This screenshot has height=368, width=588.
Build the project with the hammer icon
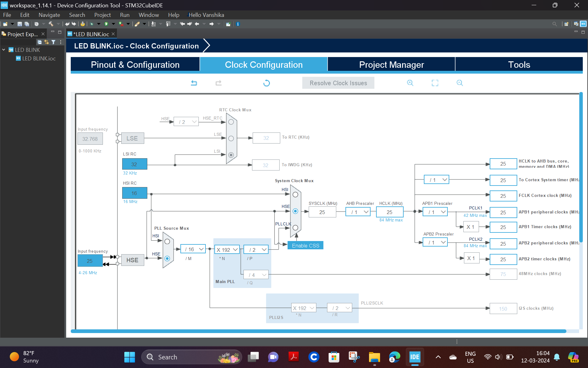pyautogui.click(x=51, y=24)
